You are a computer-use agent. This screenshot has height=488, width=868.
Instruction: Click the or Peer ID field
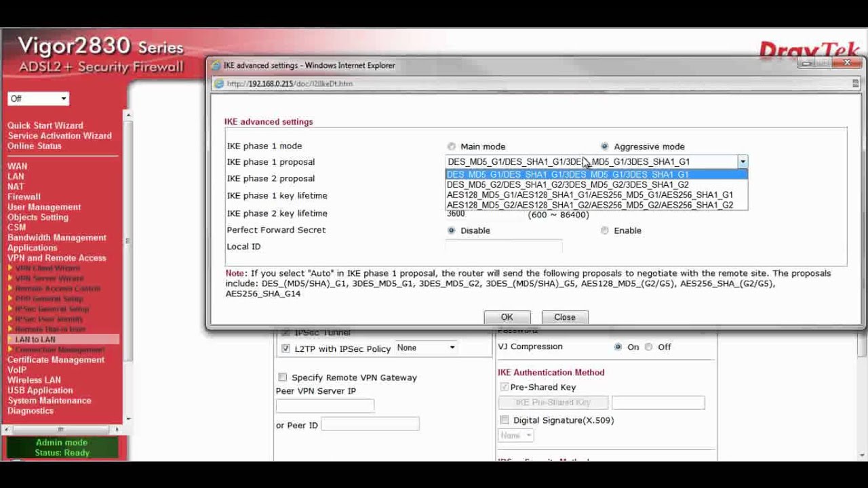370,425
